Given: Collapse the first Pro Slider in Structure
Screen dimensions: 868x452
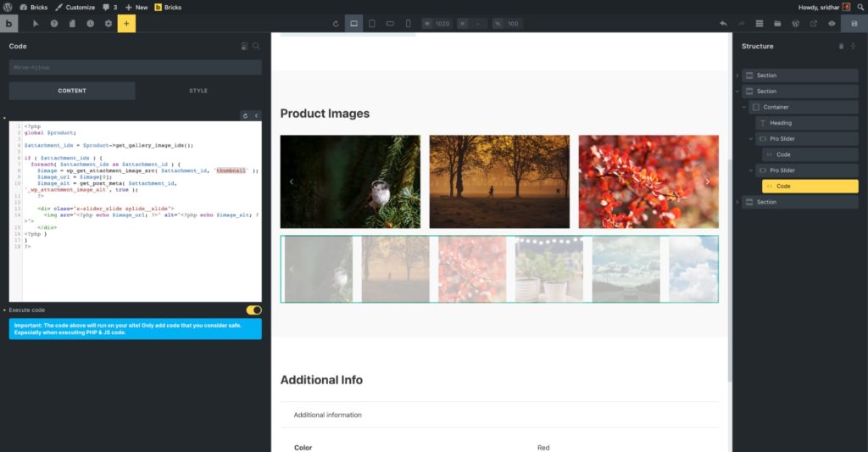Looking at the screenshot, I should click(751, 138).
